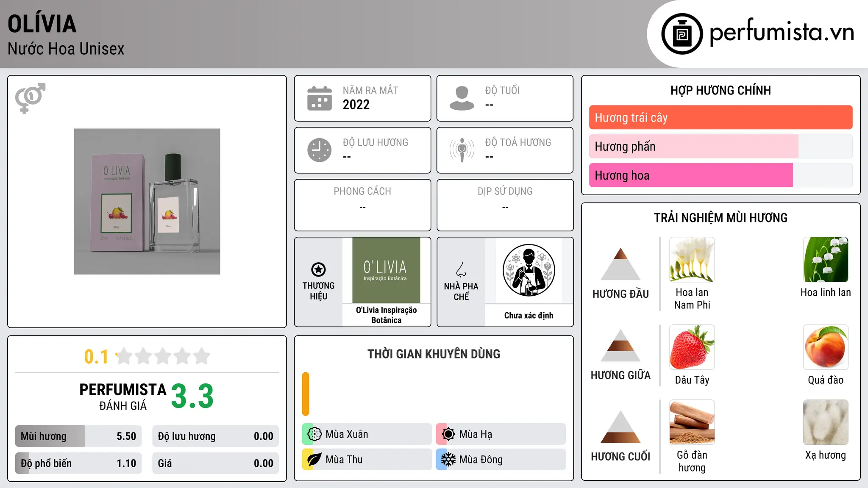Click the Mùa Thu season label
This screenshot has width=868, height=488.
[344, 460]
